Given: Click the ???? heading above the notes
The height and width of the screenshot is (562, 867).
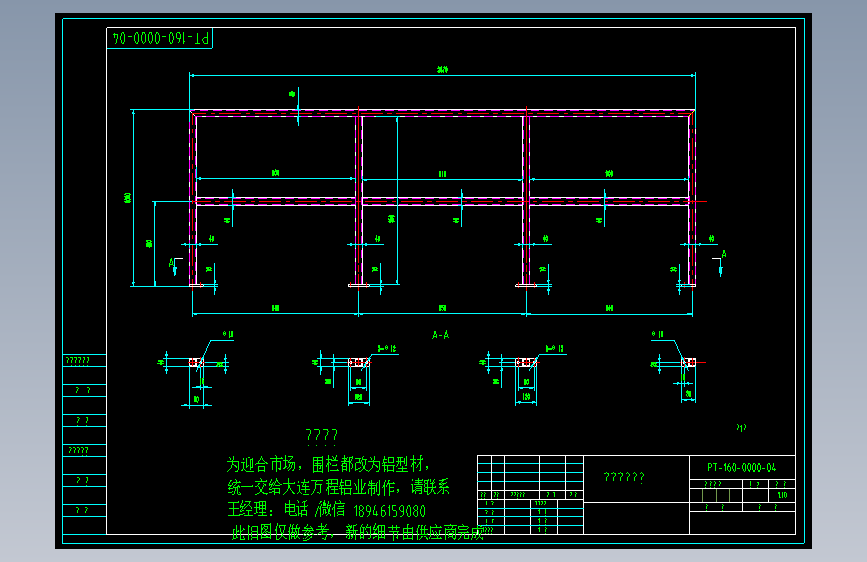Looking at the screenshot, I should click(322, 436).
